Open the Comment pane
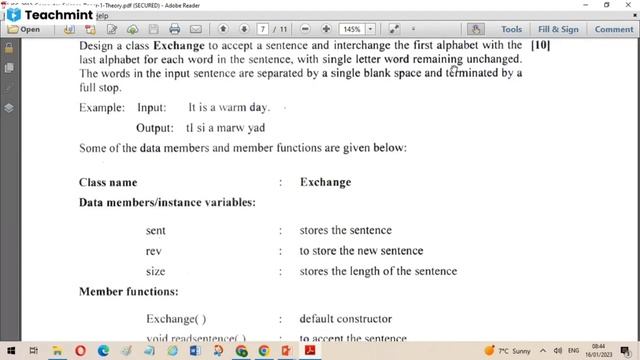 614,29
